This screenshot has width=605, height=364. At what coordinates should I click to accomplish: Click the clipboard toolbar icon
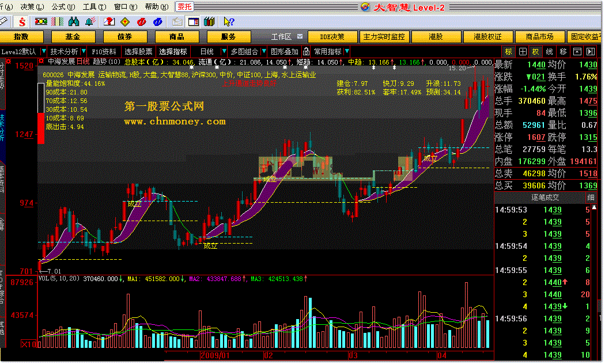click(x=177, y=22)
